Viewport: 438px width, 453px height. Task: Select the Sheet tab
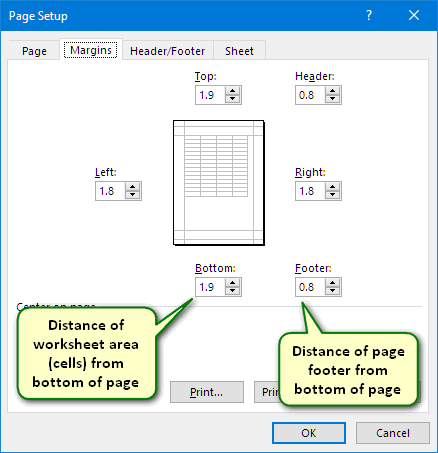pos(239,51)
